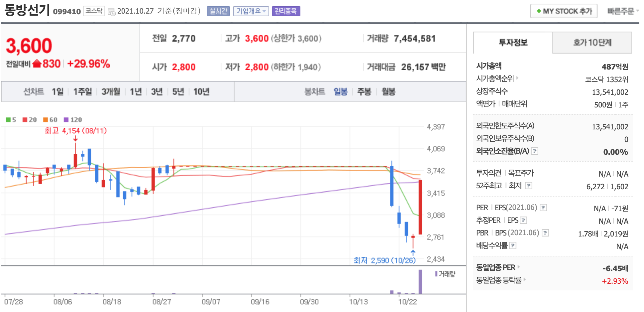Viewport: 644px width, 312px height.
Task: Click the tall volume bar on latest day
Action: click(420, 282)
